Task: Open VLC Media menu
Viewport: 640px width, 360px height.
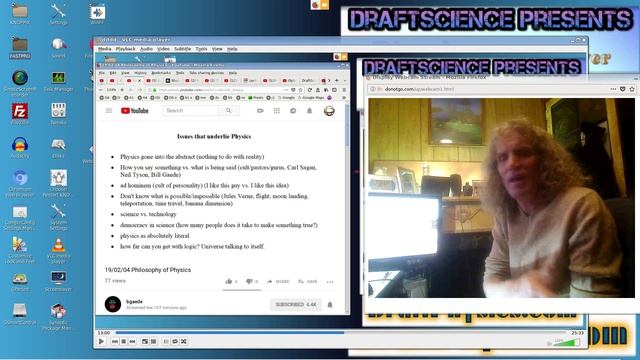Action: pos(104,49)
